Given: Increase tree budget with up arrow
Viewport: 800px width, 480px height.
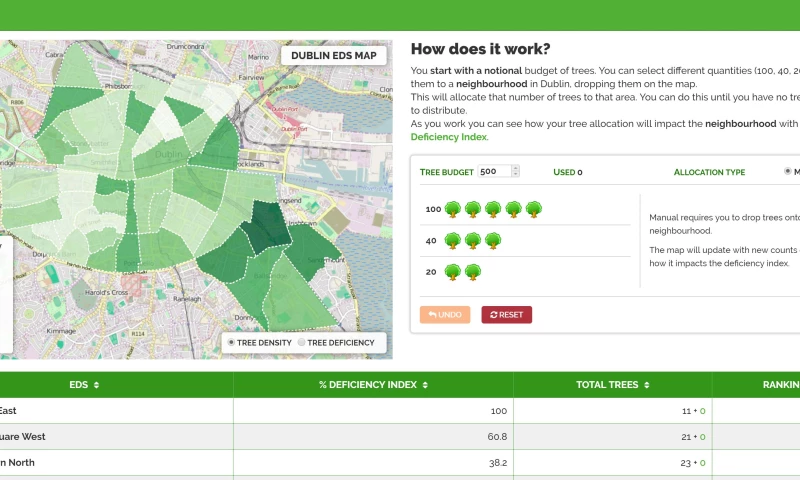Looking at the screenshot, I should pyautogui.click(x=515, y=168).
